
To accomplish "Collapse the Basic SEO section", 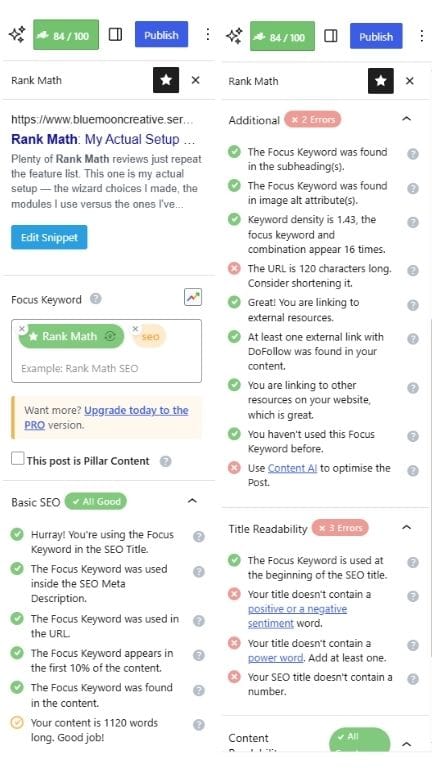I will pyautogui.click(x=192, y=501).
